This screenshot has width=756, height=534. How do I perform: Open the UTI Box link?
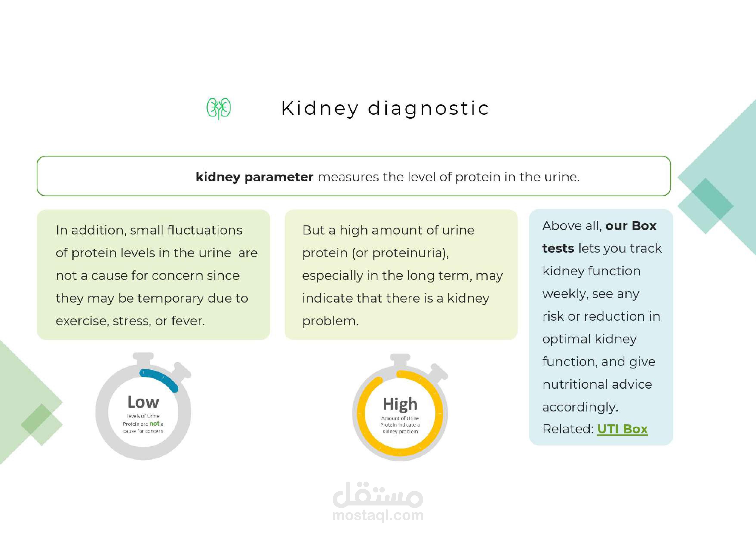(622, 429)
